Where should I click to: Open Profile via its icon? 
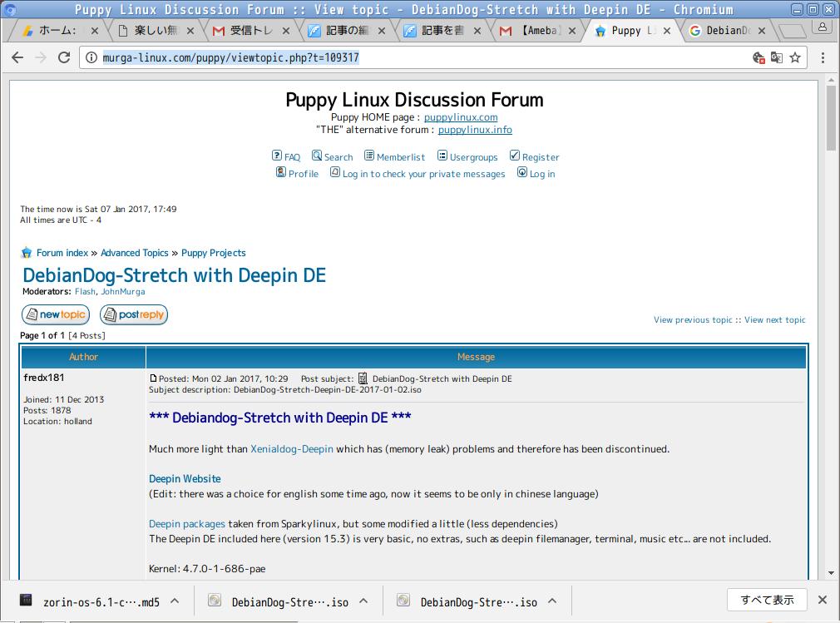point(280,173)
